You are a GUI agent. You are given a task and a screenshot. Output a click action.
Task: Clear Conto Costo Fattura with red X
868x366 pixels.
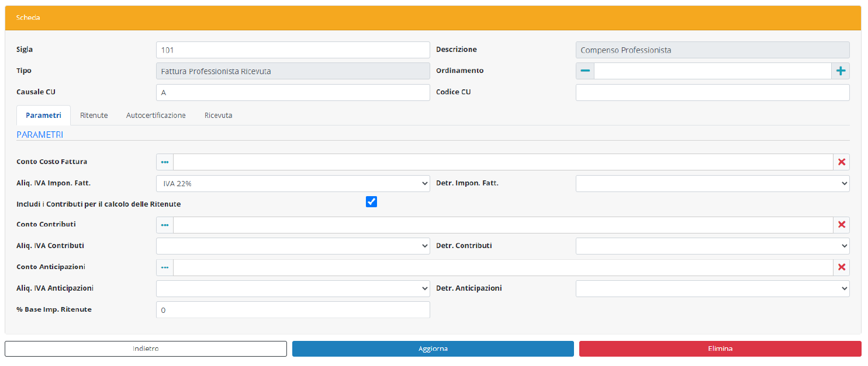(x=841, y=162)
